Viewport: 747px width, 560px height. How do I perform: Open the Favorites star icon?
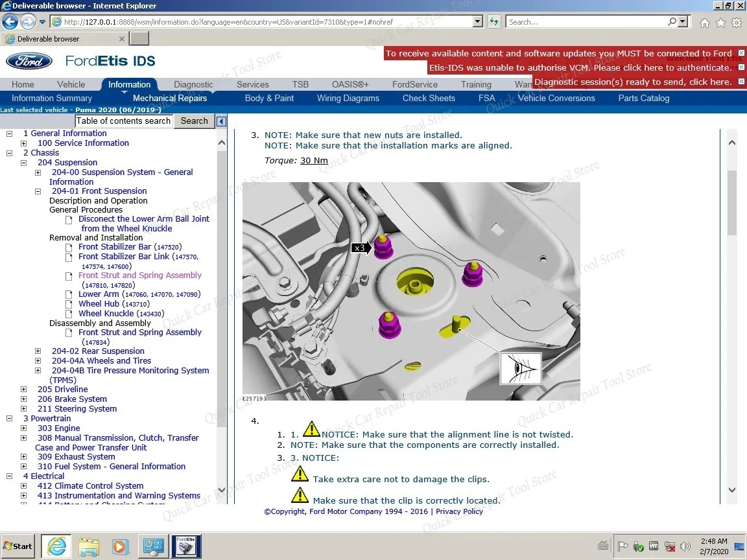(x=720, y=21)
